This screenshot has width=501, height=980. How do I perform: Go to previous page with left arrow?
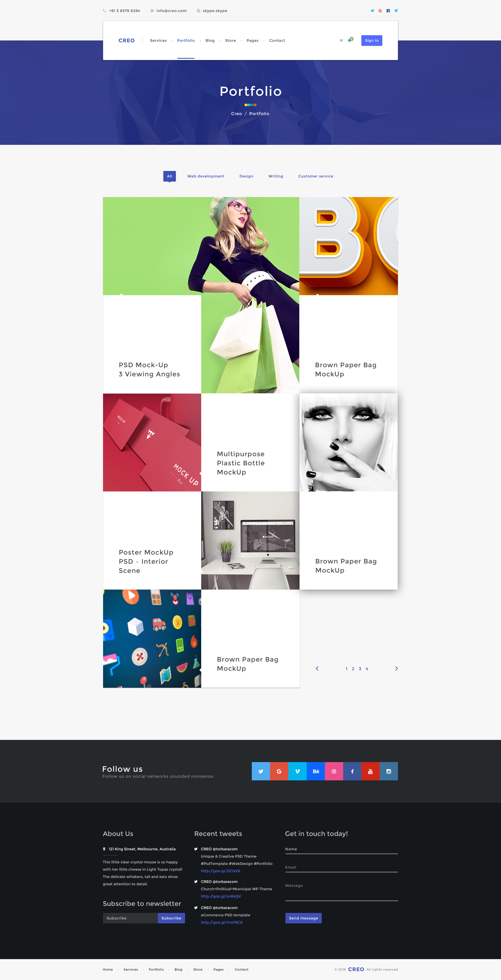pos(317,668)
